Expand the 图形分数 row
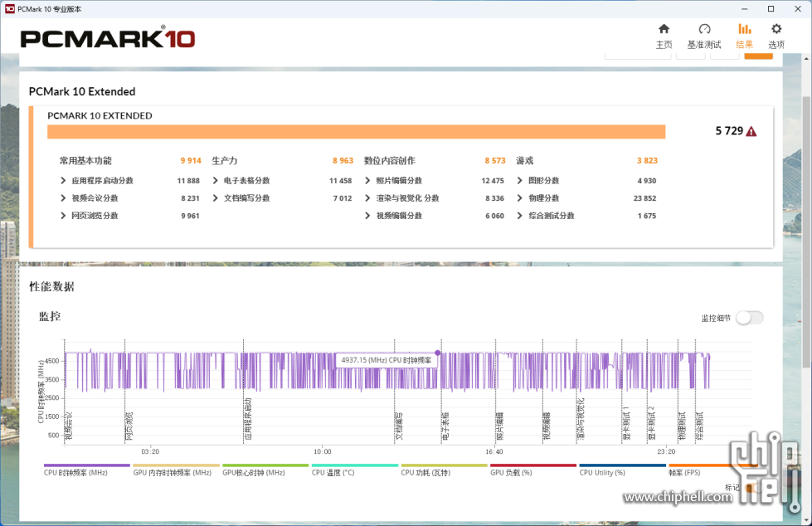This screenshot has height=526, width=812. pos(520,181)
